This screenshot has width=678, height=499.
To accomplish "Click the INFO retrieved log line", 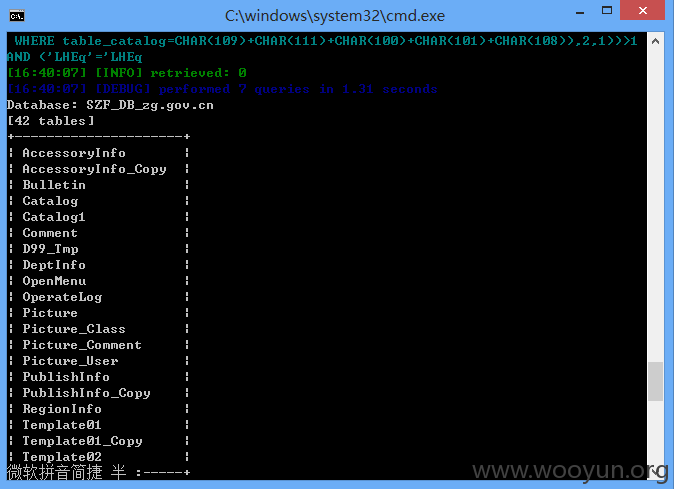I will pyautogui.click(x=127, y=73).
